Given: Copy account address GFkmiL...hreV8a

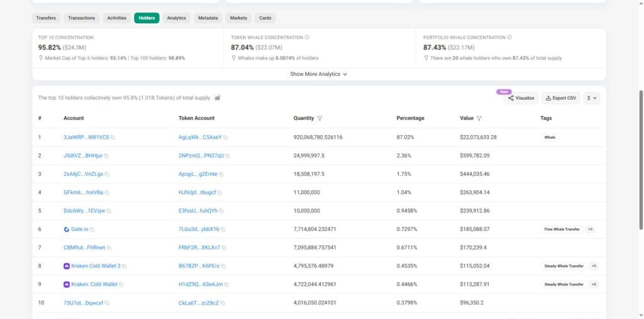Looking at the screenshot, I should coord(107,193).
